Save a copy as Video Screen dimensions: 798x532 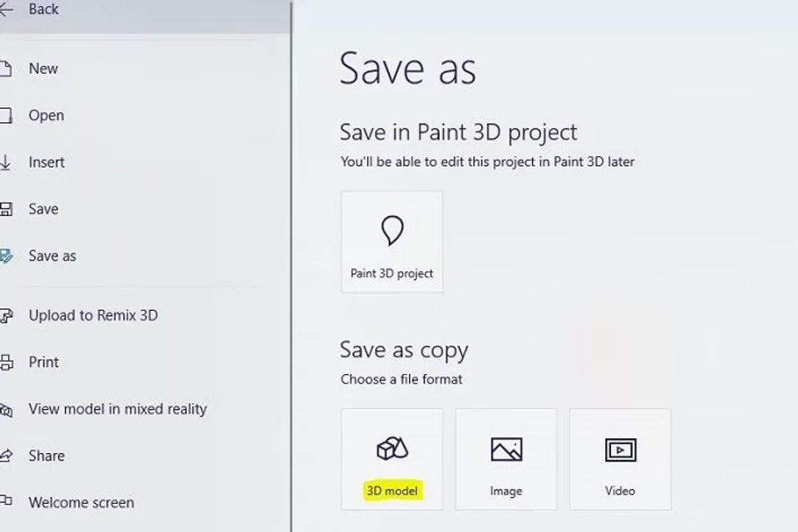621,458
